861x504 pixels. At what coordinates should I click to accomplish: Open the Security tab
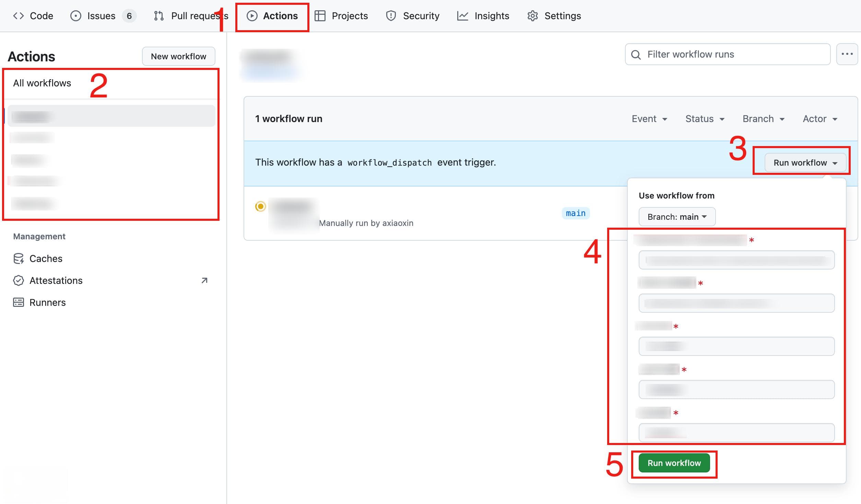point(413,16)
